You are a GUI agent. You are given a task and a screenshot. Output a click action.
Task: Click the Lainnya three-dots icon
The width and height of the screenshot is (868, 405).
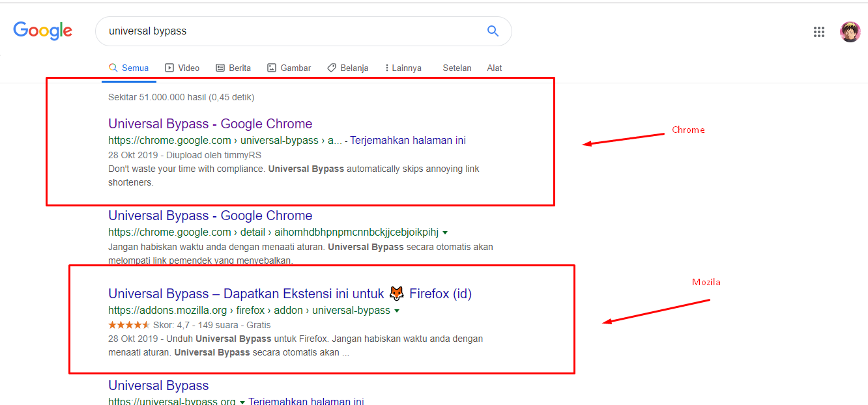[x=387, y=68]
